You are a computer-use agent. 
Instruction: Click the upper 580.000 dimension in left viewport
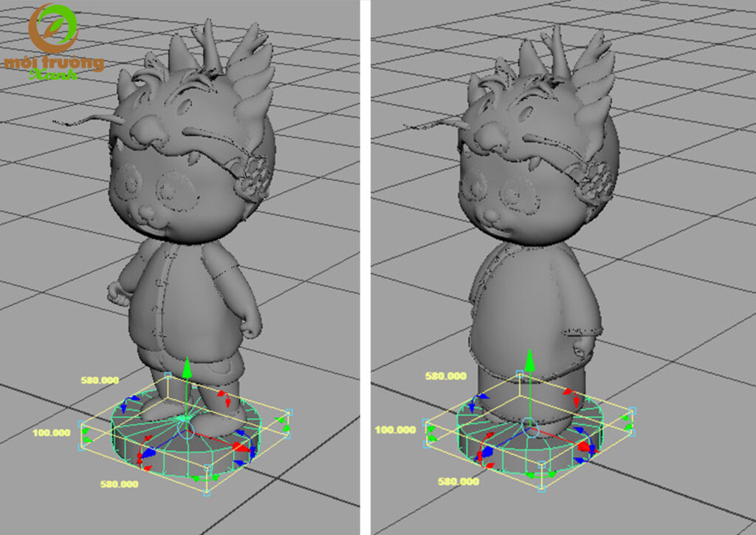pos(101,381)
